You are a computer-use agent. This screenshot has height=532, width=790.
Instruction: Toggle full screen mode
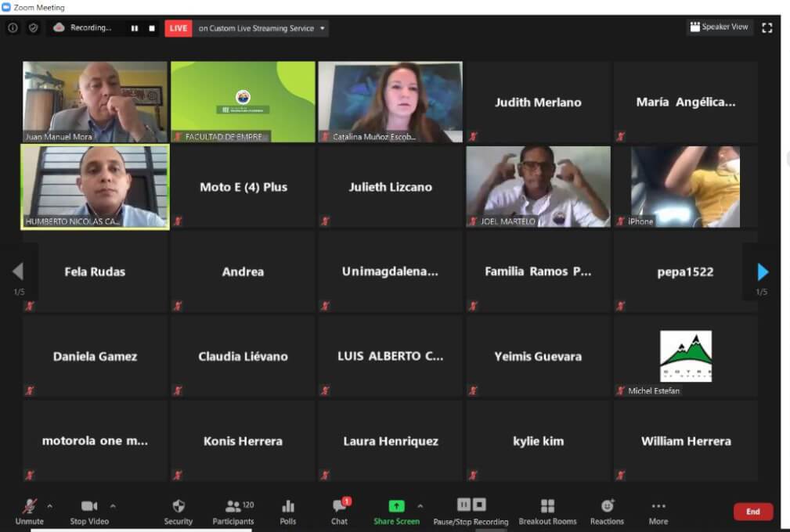(x=767, y=27)
